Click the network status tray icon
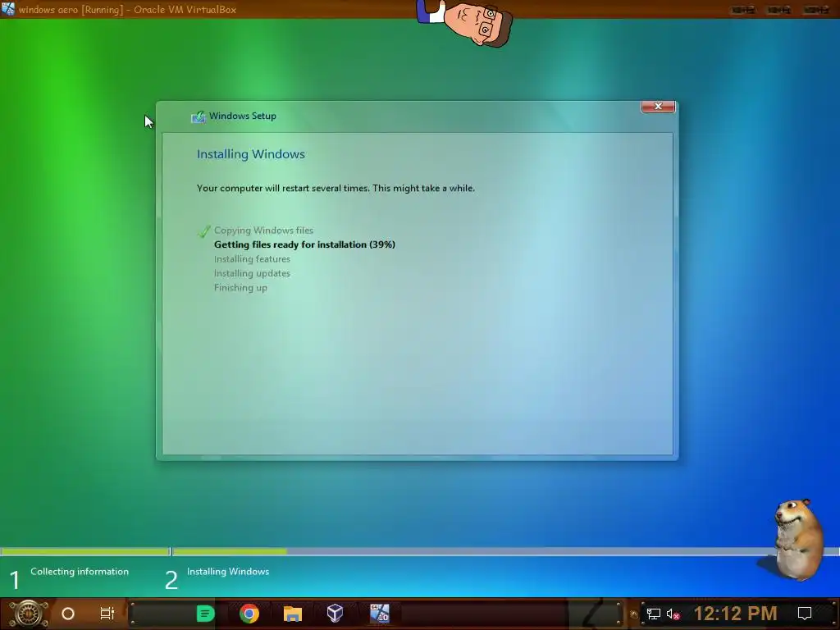 point(654,614)
